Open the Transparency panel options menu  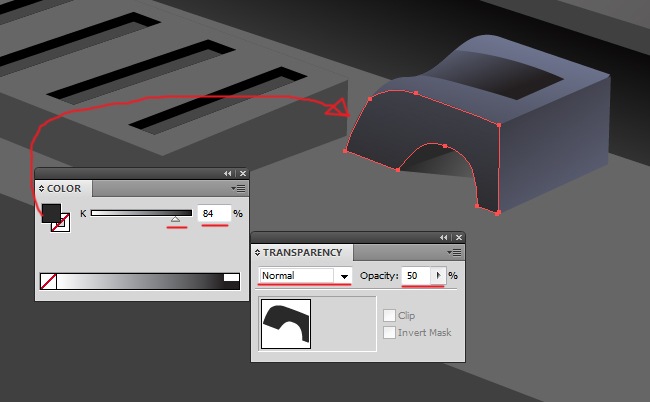[455, 252]
